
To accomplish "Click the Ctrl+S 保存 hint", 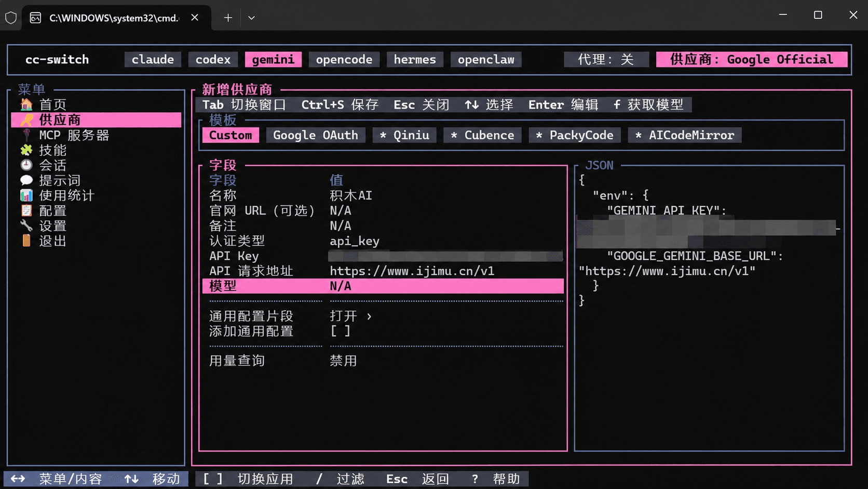I will 340,105.
